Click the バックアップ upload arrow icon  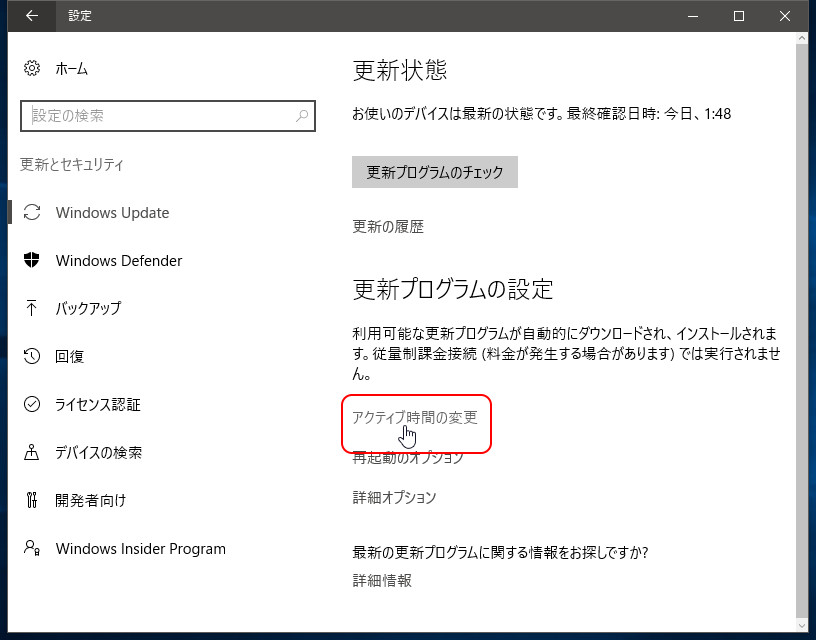[30, 309]
